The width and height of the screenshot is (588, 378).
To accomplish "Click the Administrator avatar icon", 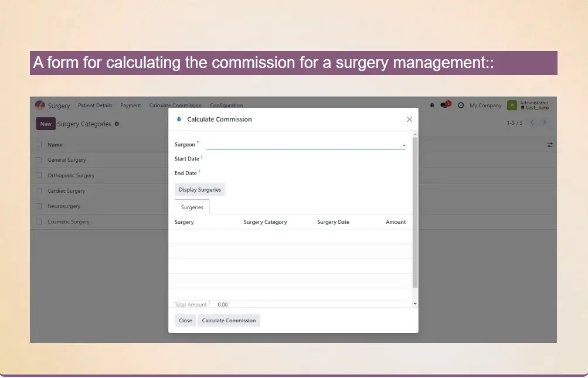I will click(512, 105).
